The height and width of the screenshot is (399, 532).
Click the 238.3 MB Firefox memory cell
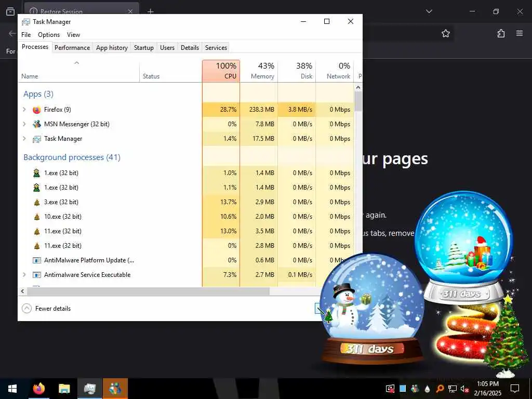(259, 110)
